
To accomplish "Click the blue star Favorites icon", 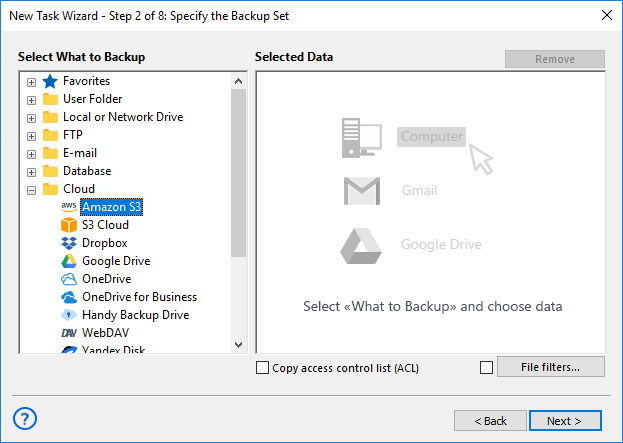I will tap(50, 81).
